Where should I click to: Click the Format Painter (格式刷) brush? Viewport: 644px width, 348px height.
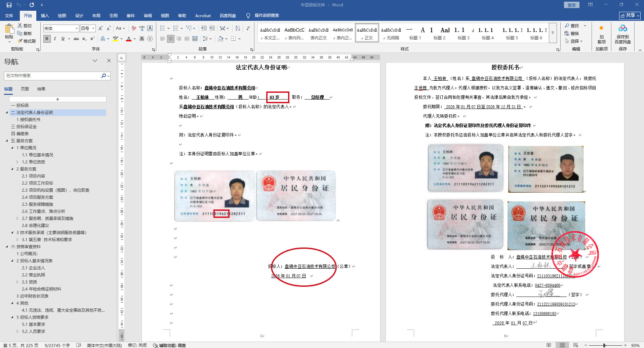(x=20, y=41)
